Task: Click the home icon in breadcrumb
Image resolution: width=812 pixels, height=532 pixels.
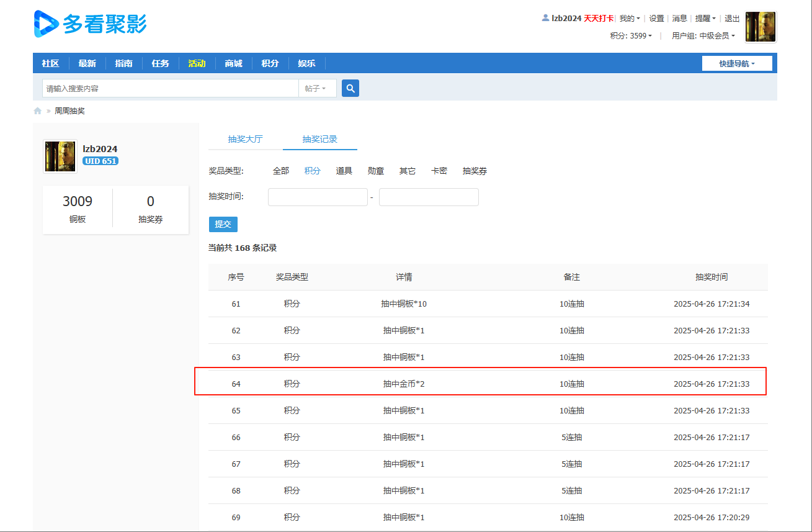Action: [x=37, y=111]
